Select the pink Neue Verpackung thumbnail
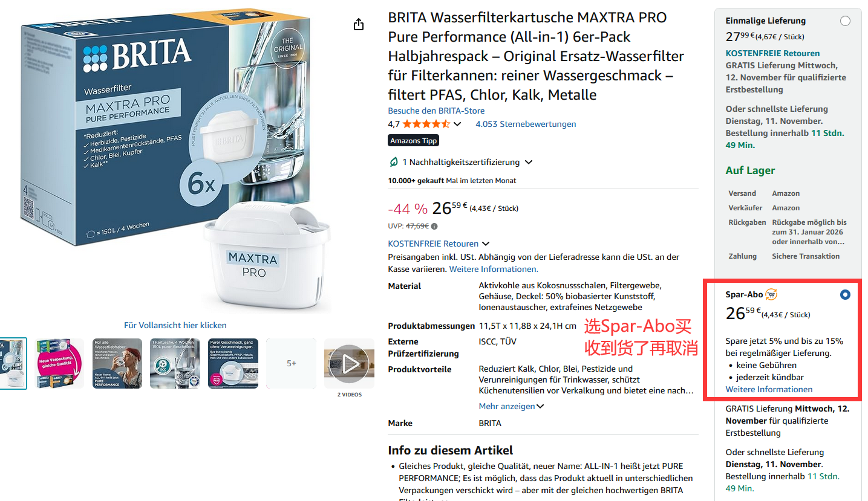Screen dimensions: 868x501 (x=59, y=363)
